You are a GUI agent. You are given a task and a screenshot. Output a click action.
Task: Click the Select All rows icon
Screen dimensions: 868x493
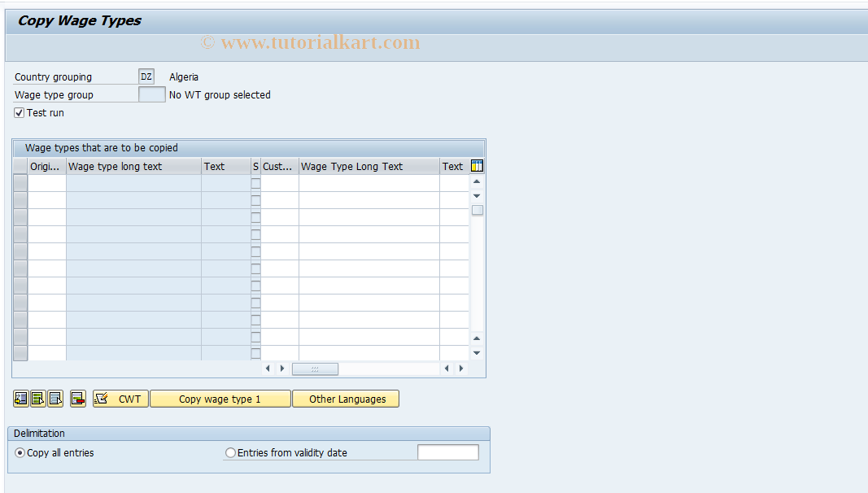coord(38,399)
